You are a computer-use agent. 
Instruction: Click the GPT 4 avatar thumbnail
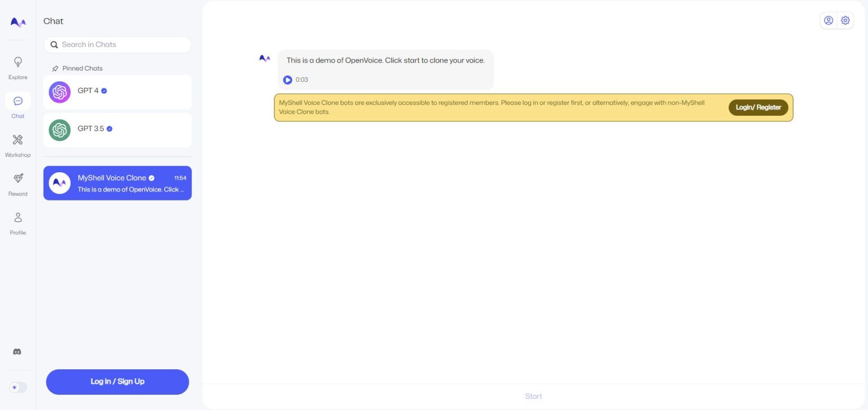click(x=59, y=91)
